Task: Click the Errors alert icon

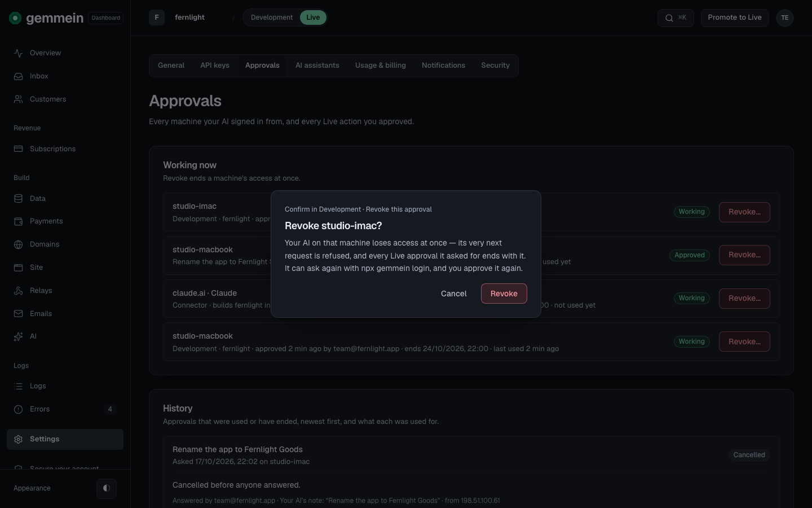Action: [x=19, y=409]
